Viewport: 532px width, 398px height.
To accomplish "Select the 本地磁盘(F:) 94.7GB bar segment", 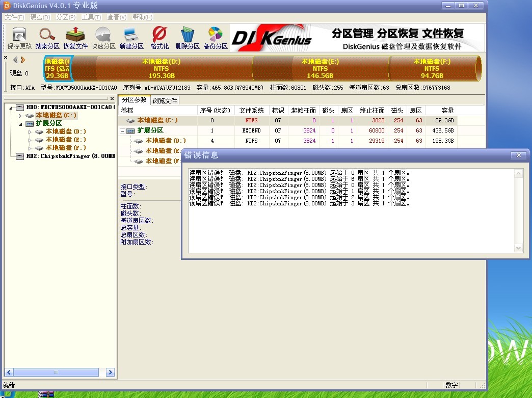I will [432, 68].
